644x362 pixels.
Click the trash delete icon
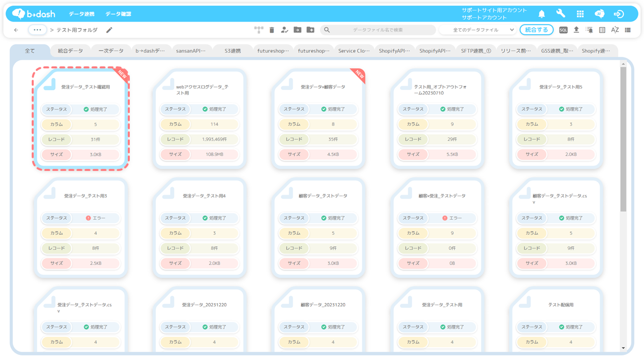(272, 30)
